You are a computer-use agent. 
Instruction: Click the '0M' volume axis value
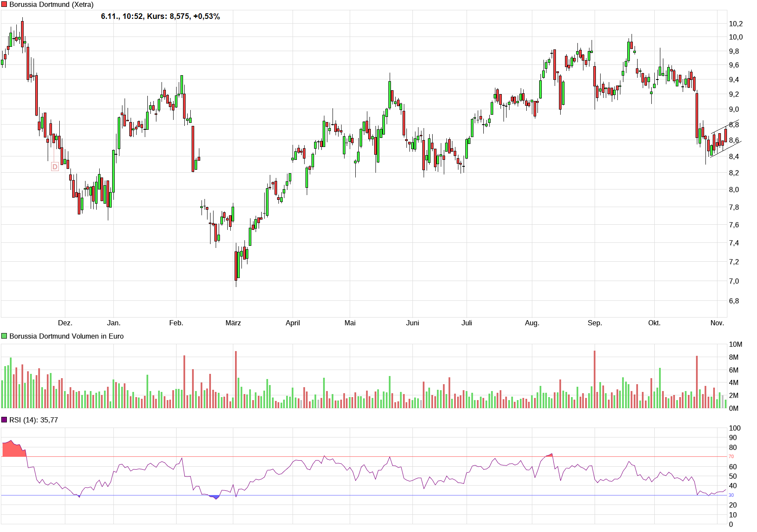click(734, 408)
